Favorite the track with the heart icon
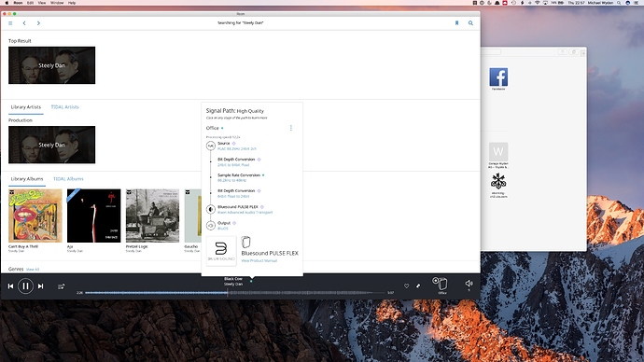 pyautogui.click(x=407, y=286)
